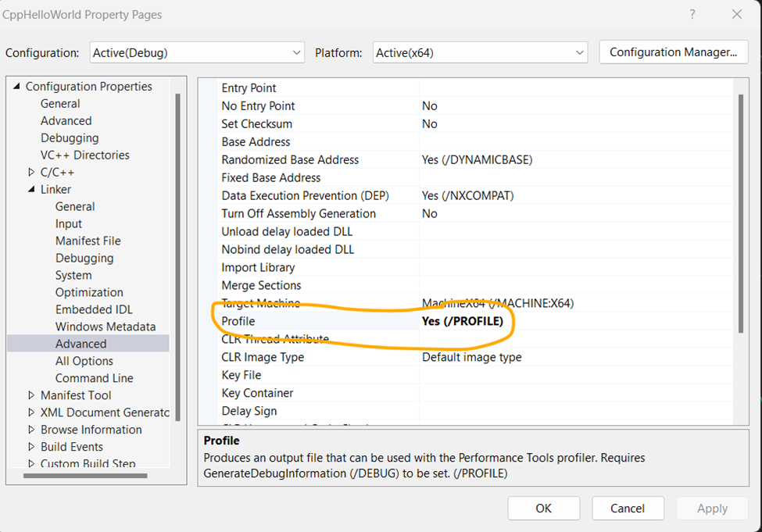Select Advanced under the Linker section
The height and width of the screenshot is (532, 762).
pyautogui.click(x=80, y=343)
